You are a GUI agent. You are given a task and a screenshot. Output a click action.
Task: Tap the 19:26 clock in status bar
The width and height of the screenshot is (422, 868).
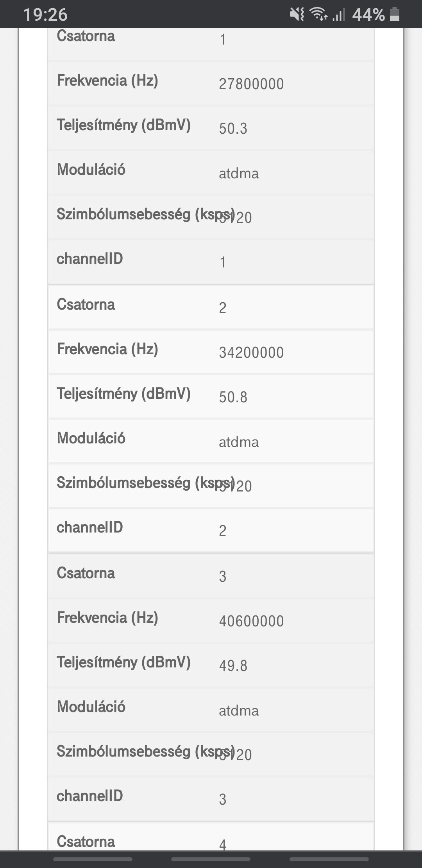pos(45,15)
